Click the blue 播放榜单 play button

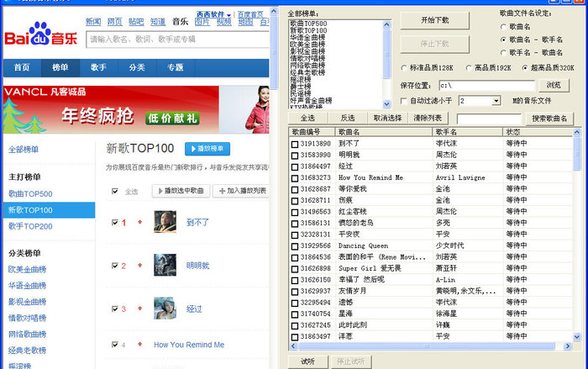[207, 149]
